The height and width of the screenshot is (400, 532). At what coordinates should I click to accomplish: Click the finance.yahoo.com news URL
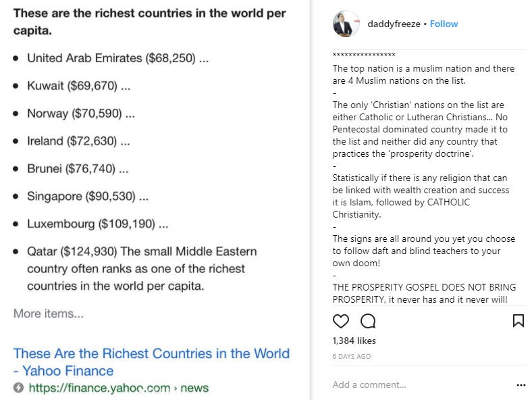click(x=118, y=388)
